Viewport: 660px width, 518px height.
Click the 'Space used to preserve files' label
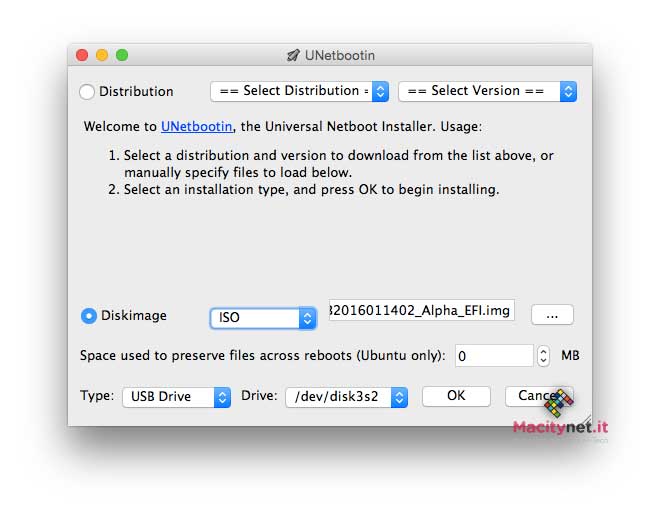[x=262, y=356]
